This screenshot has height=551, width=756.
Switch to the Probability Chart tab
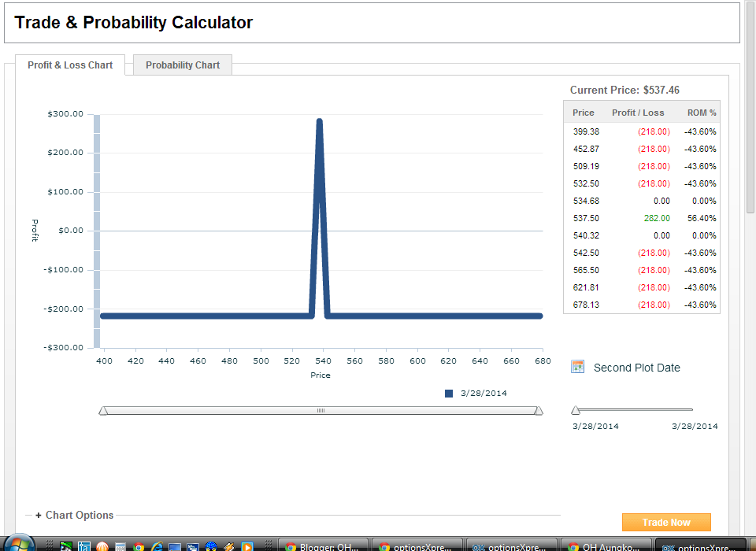click(182, 65)
